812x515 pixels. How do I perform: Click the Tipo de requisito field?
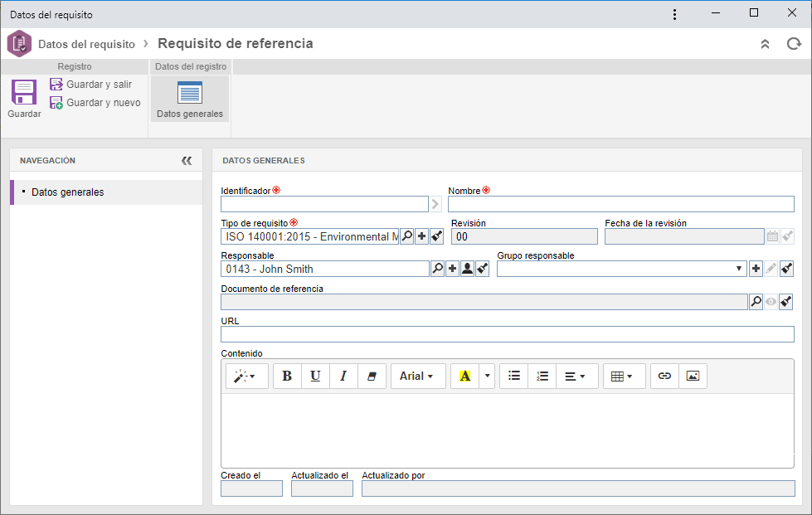309,236
